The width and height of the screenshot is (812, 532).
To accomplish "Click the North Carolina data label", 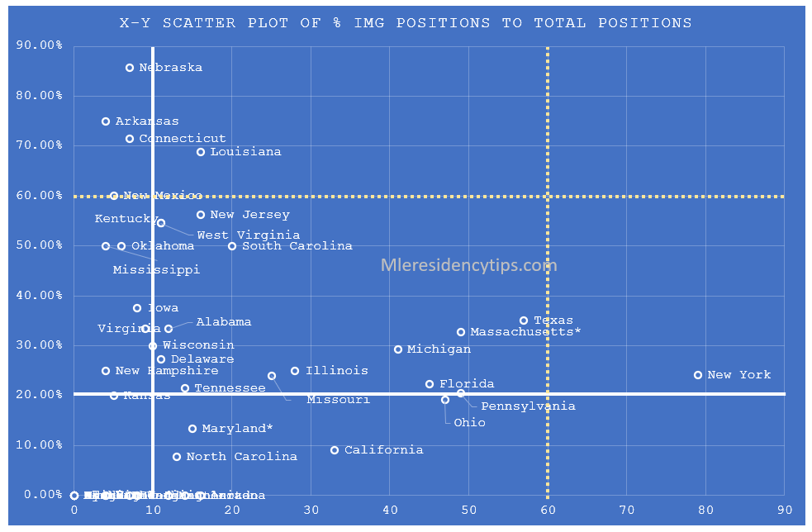I will point(241,457).
